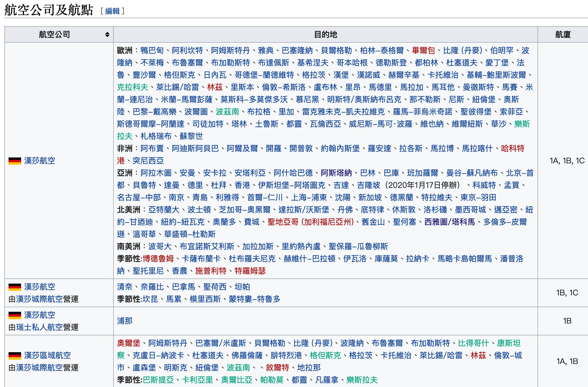Screen dimensions: 588x387
Task: Click the 目的地 column header
Action: pyautogui.click(x=326, y=35)
